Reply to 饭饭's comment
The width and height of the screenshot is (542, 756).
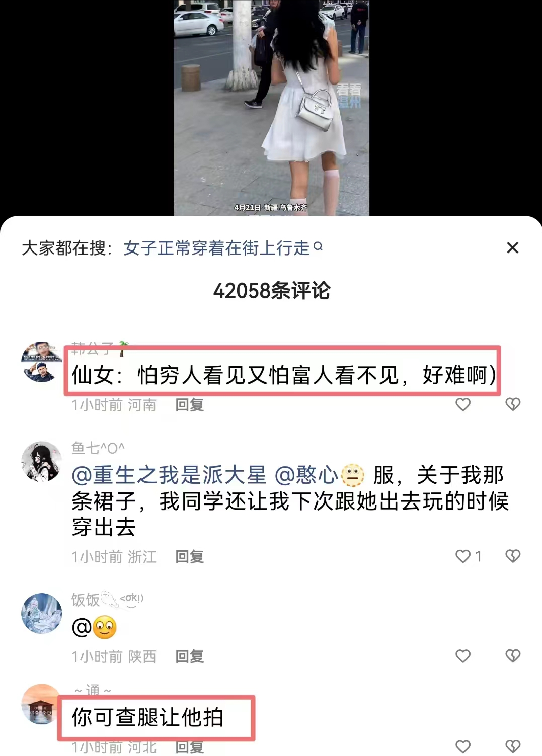189,656
